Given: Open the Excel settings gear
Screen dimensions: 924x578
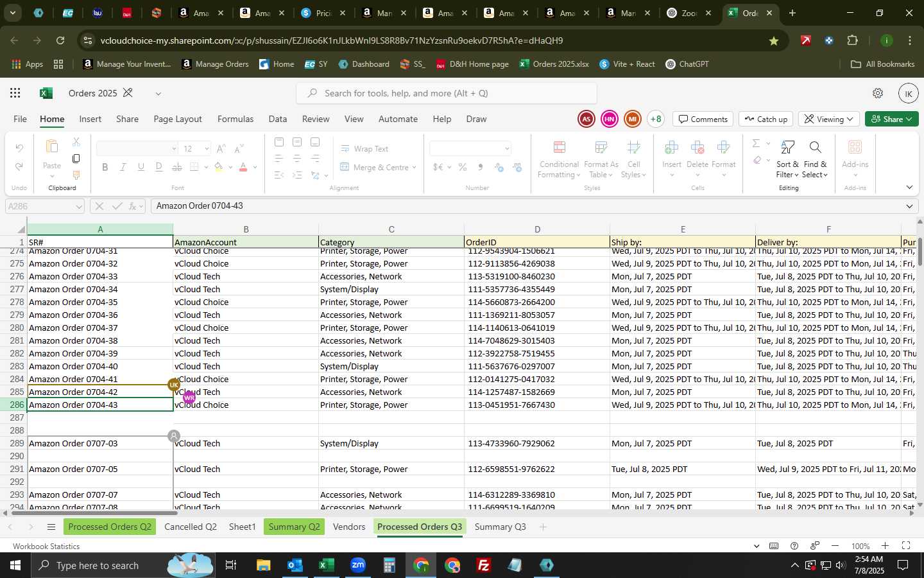Looking at the screenshot, I should coord(878,93).
